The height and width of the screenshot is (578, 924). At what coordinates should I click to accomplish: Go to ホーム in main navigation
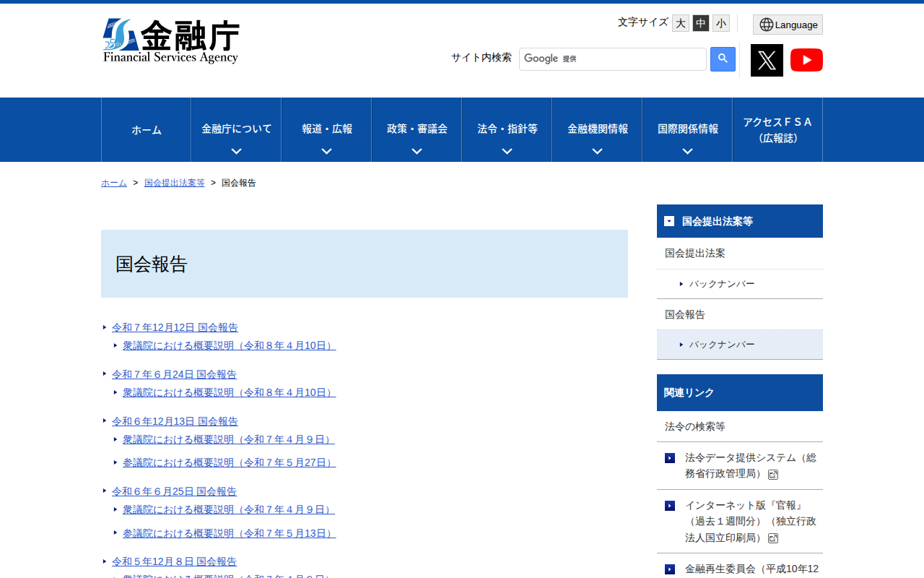pos(147,130)
